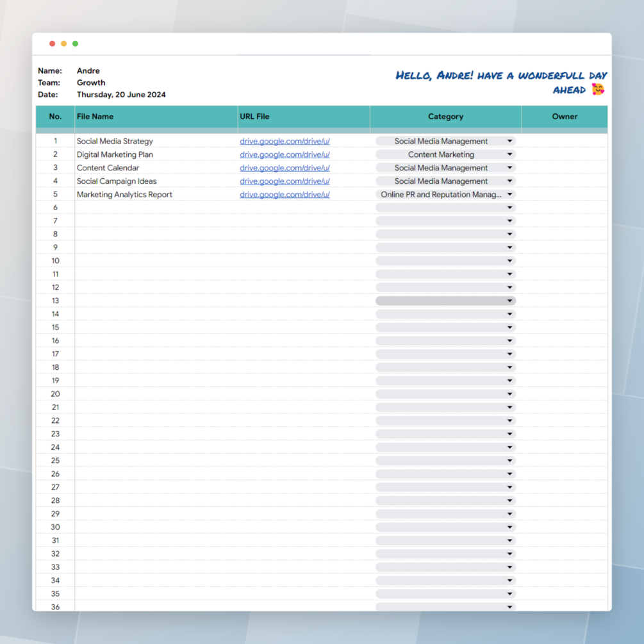Screen dimensions: 644x644
Task: Click the 'Name:' label
Action: point(50,70)
